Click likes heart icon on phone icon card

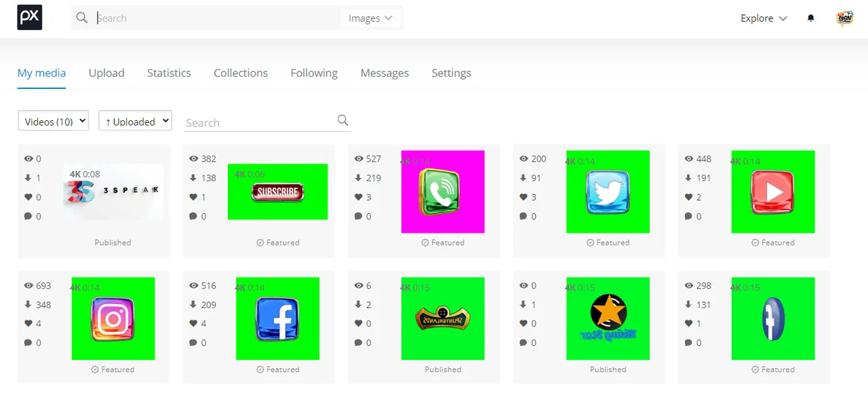[x=359, y=197]
